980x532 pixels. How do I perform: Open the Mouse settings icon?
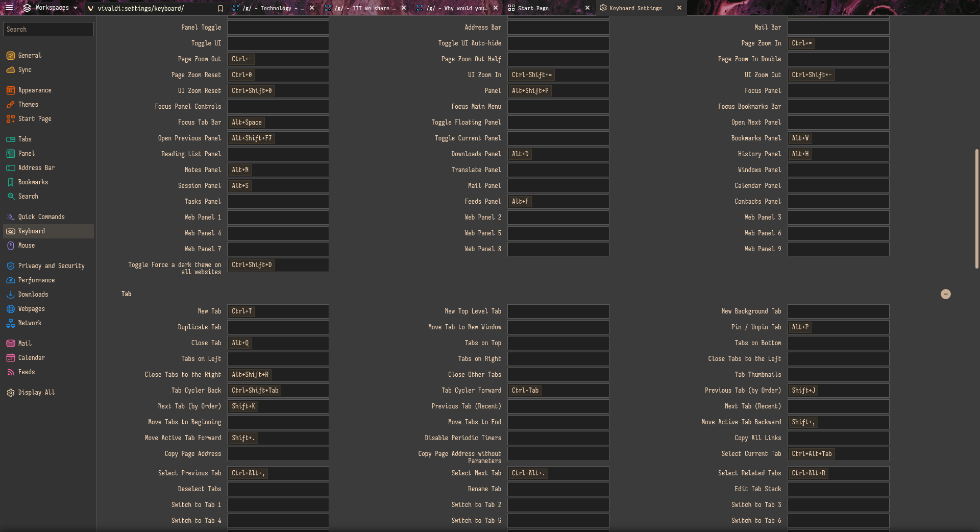(x=11, y=246)
